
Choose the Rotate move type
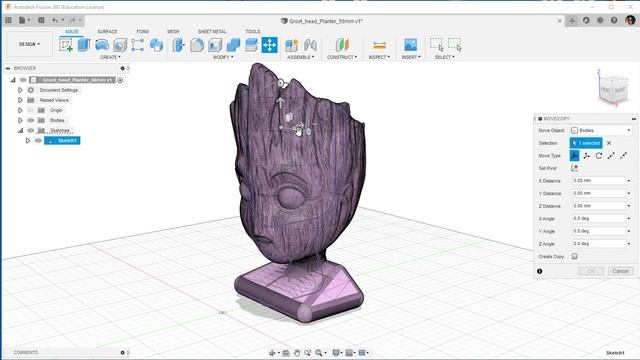[599, 156]
